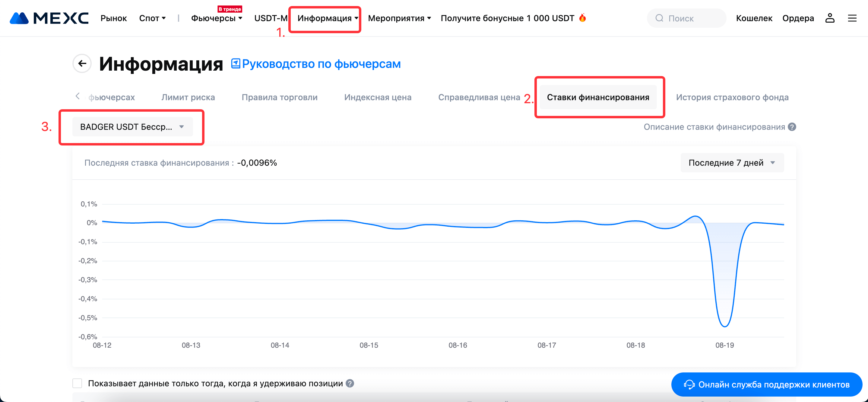868x402 pixels.
Task: Open the hamburger menu icon
Action: (852, 18)
